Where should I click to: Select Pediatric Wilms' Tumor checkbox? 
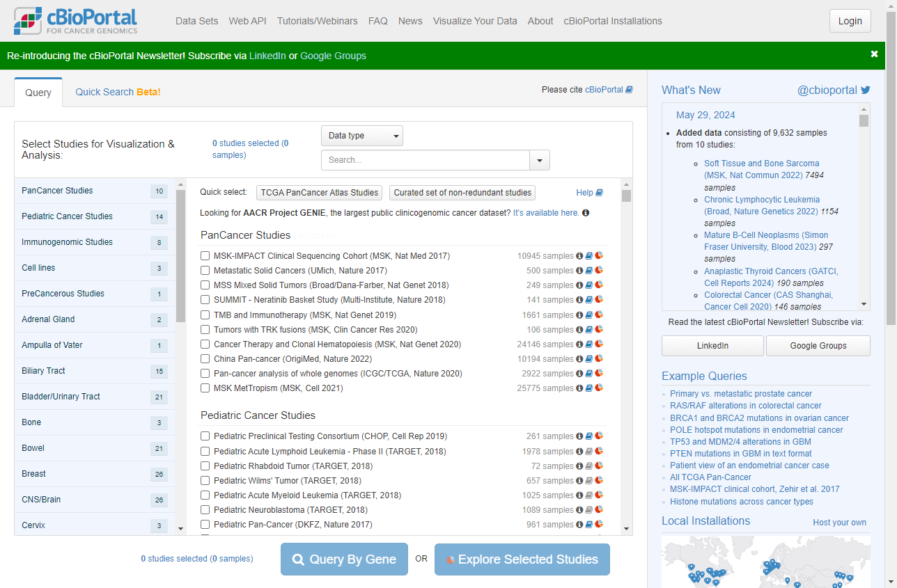tap(205, 481)
